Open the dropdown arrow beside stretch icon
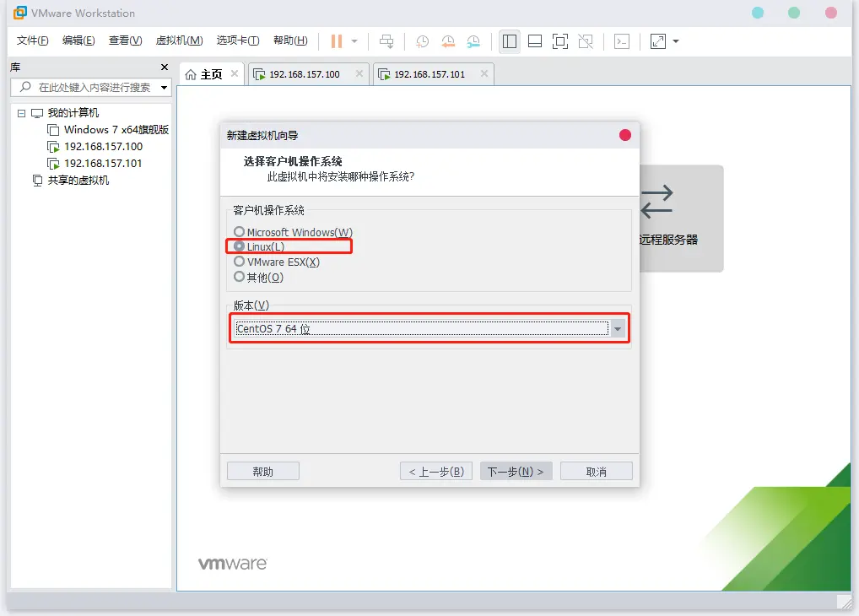Screen dimensions: 859x616 [x=676, y=41]
